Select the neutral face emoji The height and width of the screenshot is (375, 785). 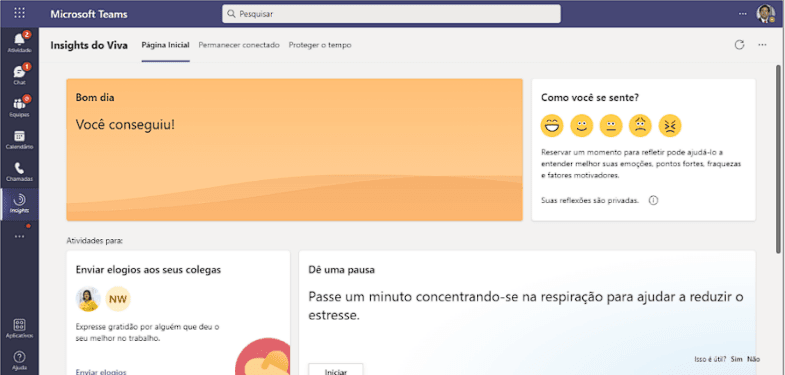611,125
